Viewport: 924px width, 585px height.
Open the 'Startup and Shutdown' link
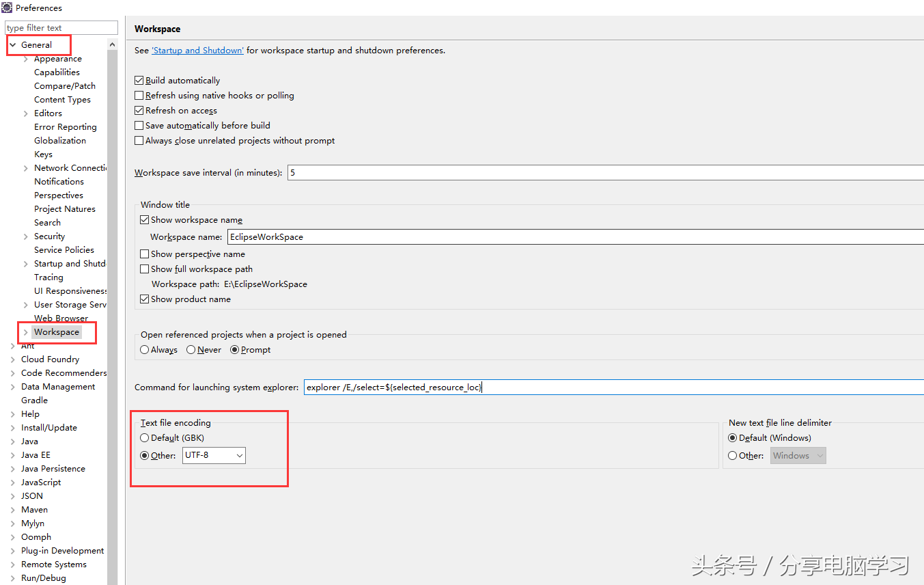[x=197, y=51]
